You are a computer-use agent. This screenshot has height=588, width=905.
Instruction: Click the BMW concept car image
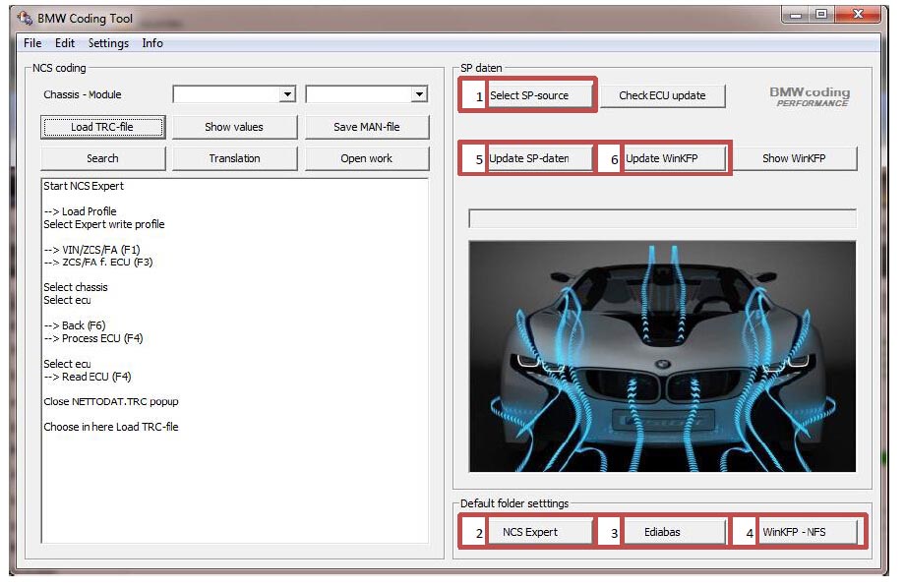662,356
